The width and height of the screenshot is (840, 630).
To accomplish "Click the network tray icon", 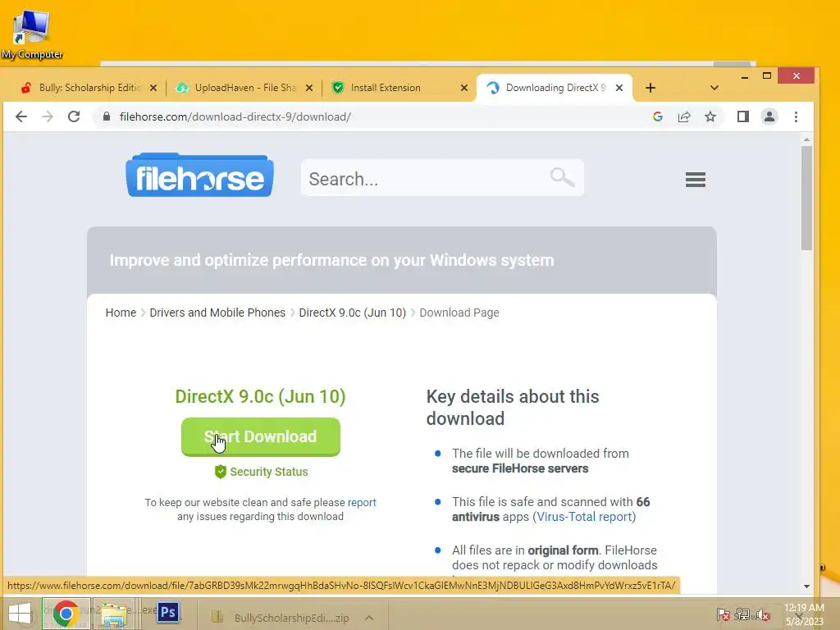I will pos(742,614).
